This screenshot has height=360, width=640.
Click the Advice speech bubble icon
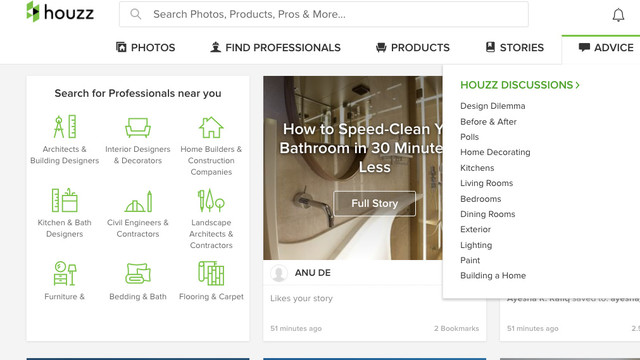tap(584, 47)
